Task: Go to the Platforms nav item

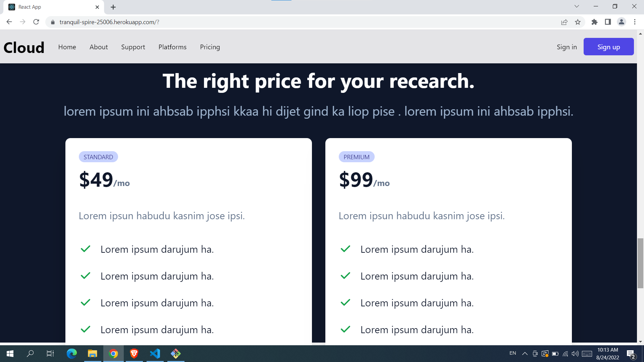Action: tap(172, 47)
